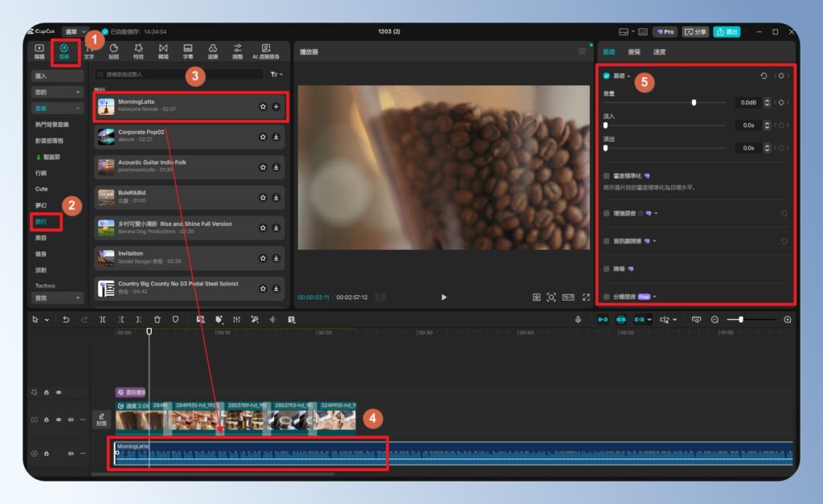Screen dimensions: 823x504
Task: Enable the 降噪 noise reduction checkbox
Action: (x=606, y=268)
